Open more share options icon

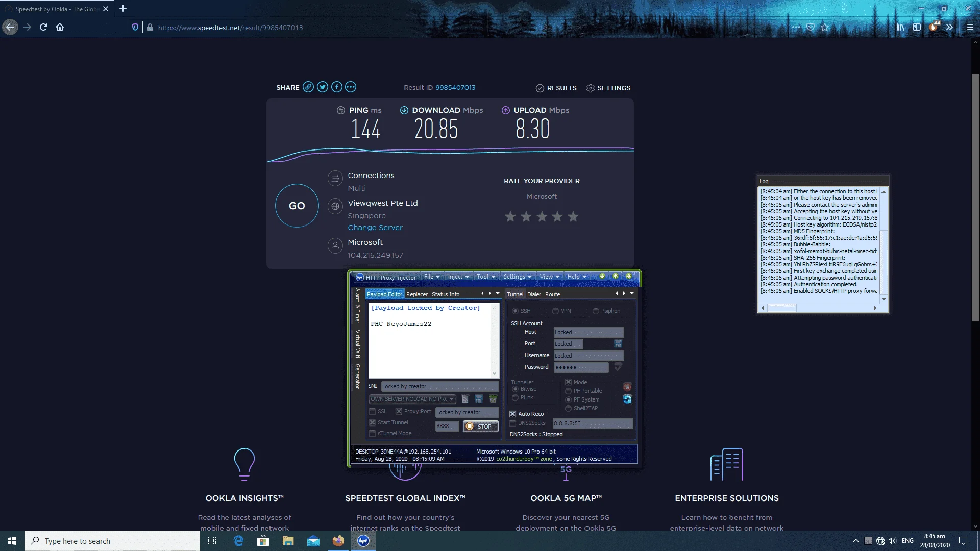tap(351, 87)
